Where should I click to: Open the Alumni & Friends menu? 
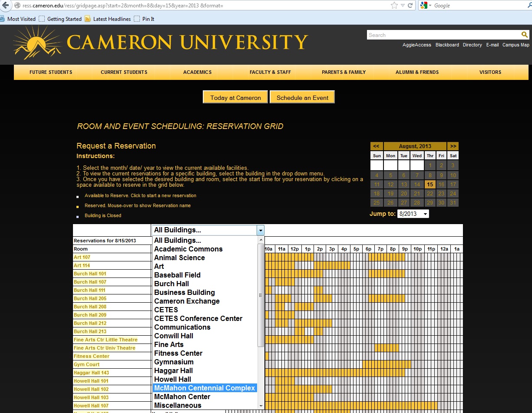pyautogui.click(x=417, y=72)
